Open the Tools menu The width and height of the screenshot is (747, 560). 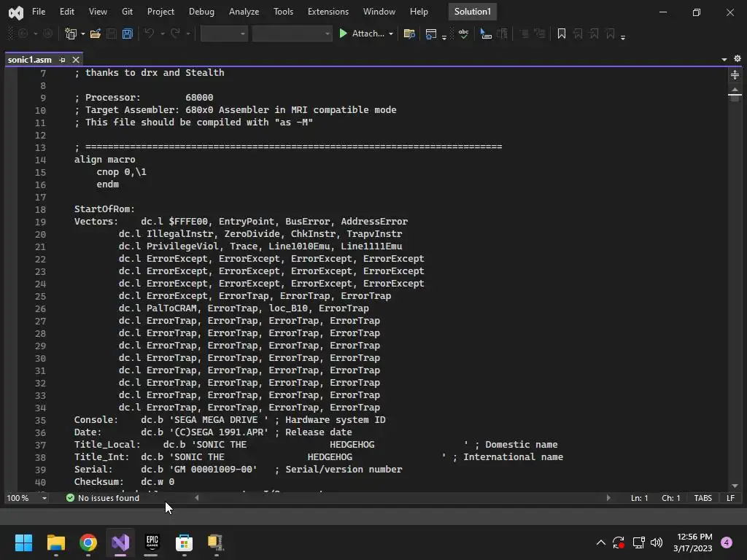[x=283, y=12]
